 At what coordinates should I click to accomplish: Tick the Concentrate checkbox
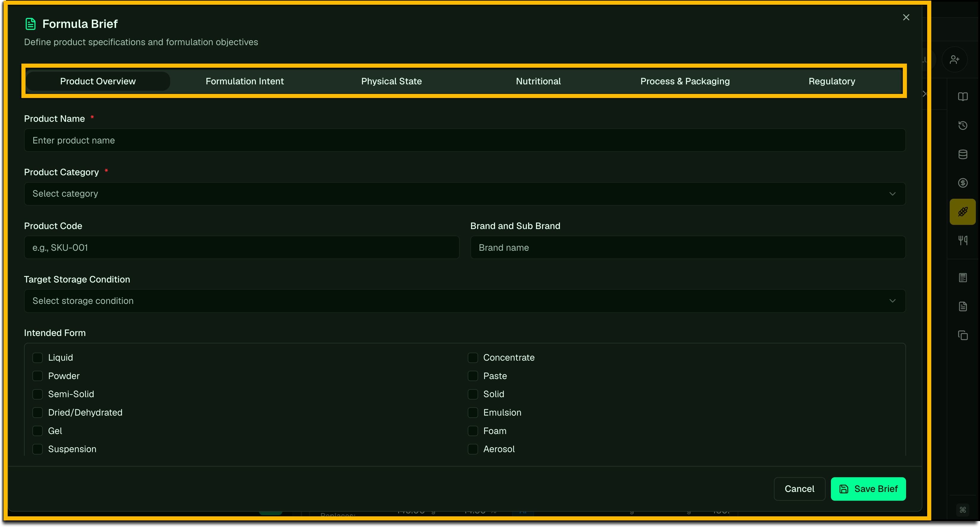(472, 358)
